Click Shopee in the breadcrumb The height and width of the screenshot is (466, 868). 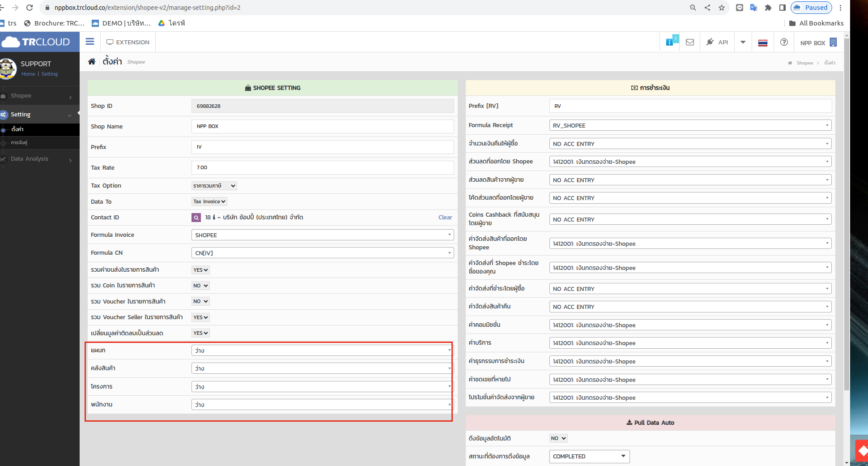point(804,63)
